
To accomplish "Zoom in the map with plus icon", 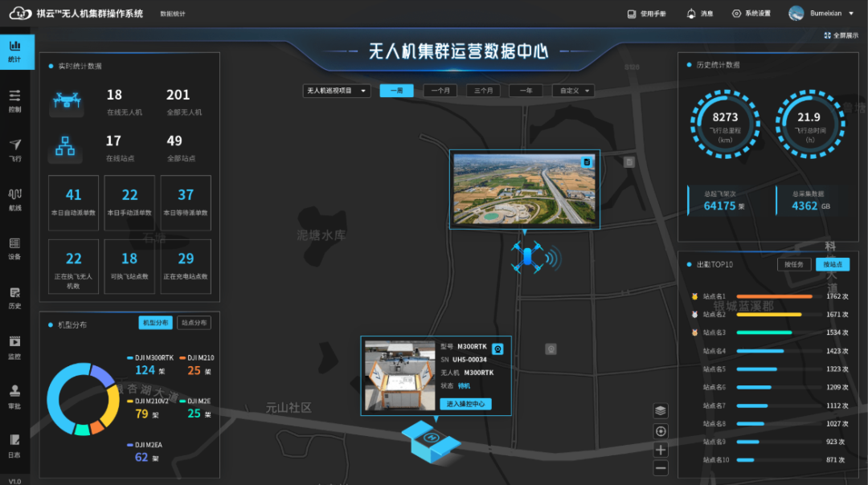I will 661,450.
